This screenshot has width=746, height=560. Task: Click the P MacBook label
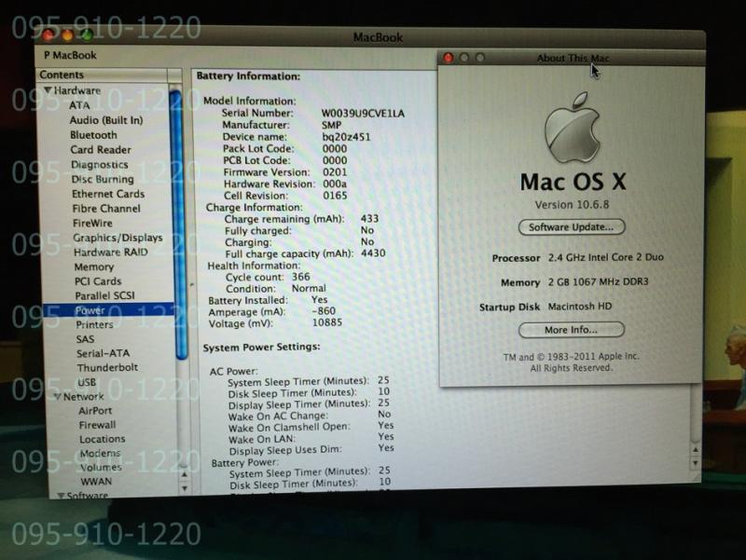tap(70, 55)
